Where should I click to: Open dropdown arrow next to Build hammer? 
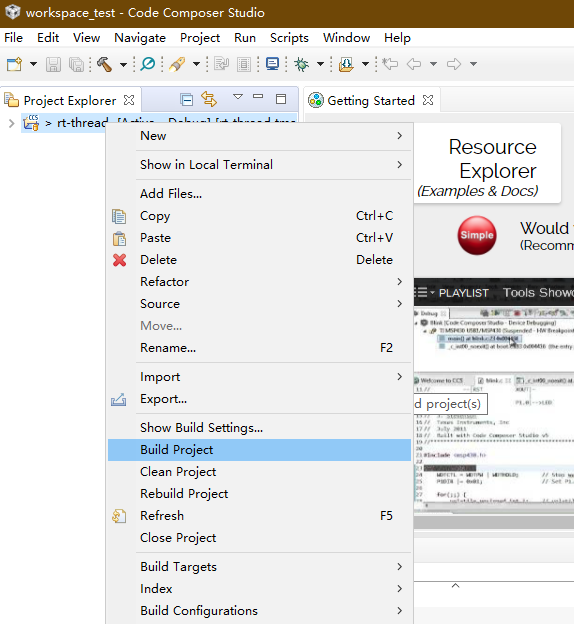[x=123, y=64]
